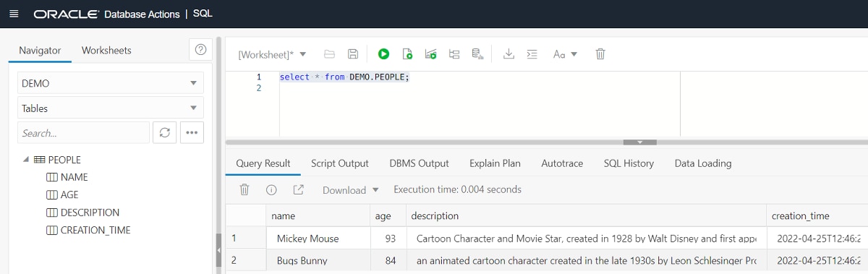
Task: Collapse navigator panel side handle
Action: [218, 249]
